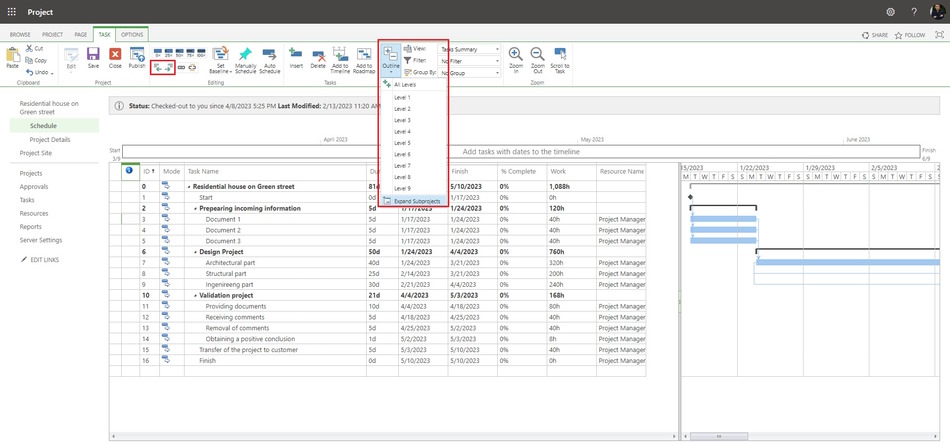Choose Level 9 in Outline menu
Viewport: 950px width, 444px height.
point(414,188)
